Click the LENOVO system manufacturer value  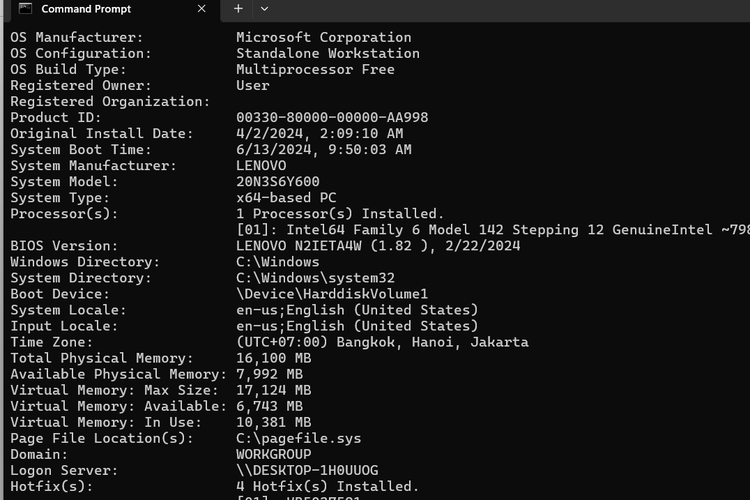click(261, 166)
